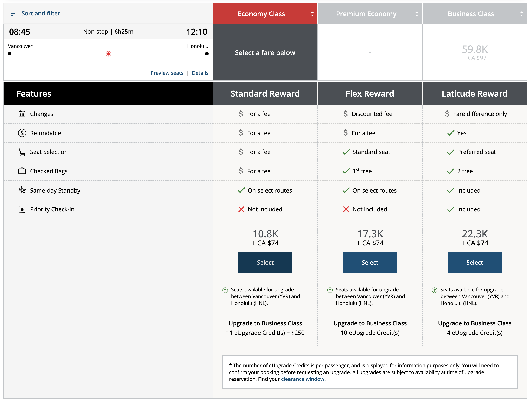
Task: Click the Sort and filter icon
Action: click(14, 14)
